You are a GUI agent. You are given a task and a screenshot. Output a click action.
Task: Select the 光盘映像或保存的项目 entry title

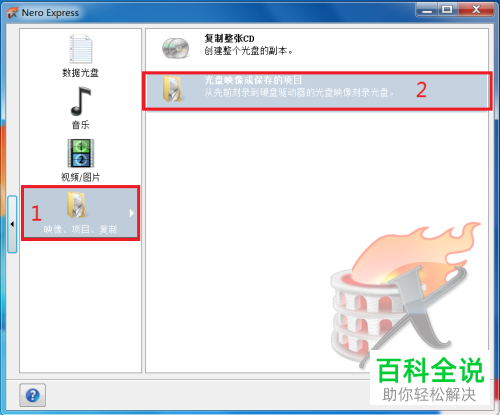coord(253,80)
